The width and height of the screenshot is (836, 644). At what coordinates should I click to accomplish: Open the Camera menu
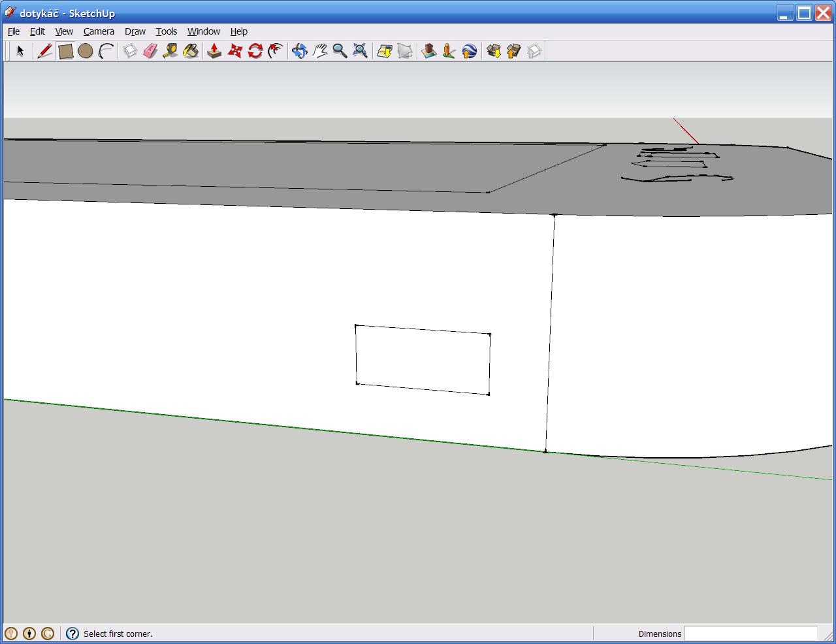tap(99, 31)
